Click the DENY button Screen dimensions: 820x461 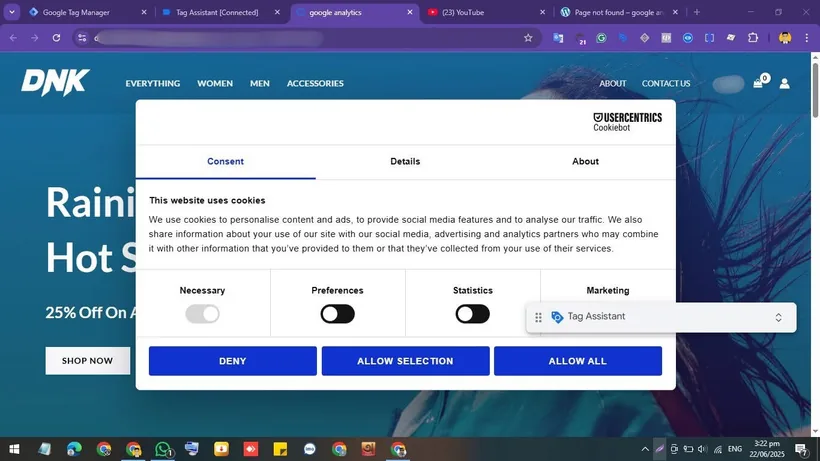pyautogui.click(x=233, y=361)
